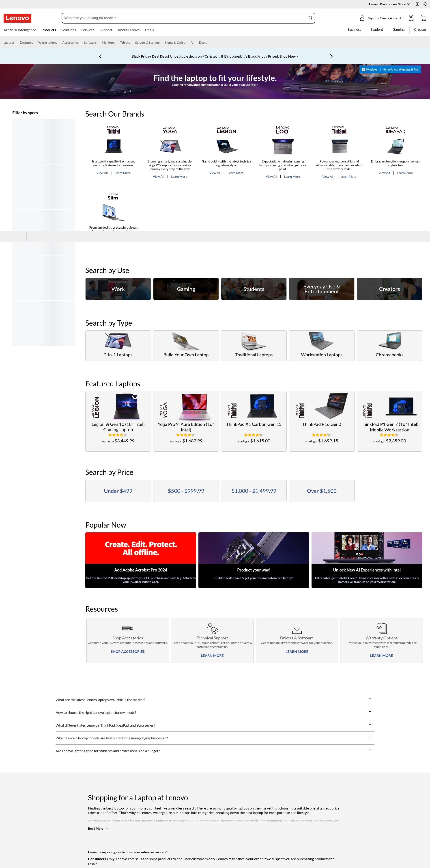Click View All under ThinkPad
Image resolution: width=430 pixels, height=868 pixels.
(102, 173)
